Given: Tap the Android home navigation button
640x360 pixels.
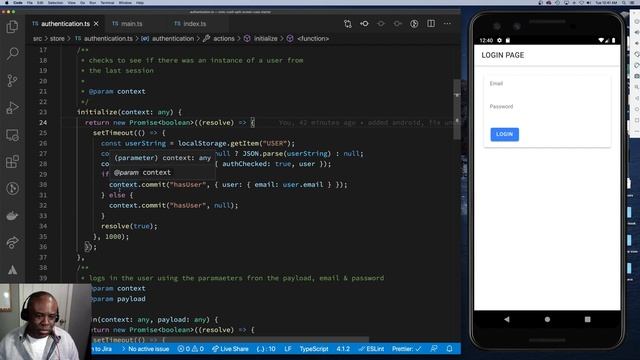Looking at the screenshot, I should click(547, 320).
